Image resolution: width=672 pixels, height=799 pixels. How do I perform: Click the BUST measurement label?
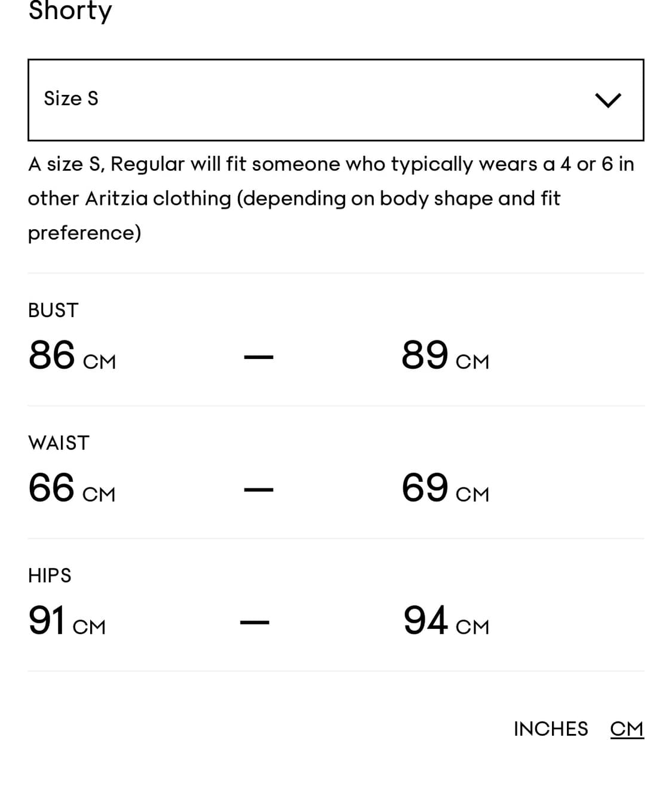(x=53, y=310)
